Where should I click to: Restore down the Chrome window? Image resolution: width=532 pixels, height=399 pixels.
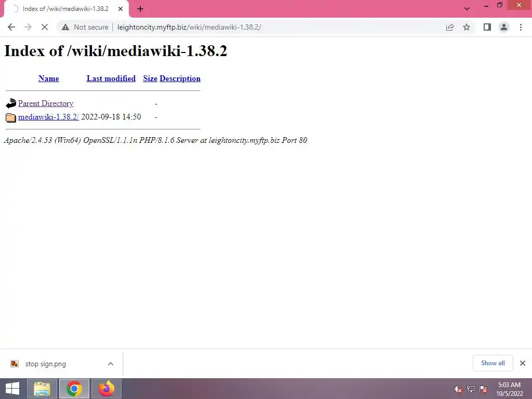pyautogui.click(x=500, y=5)
